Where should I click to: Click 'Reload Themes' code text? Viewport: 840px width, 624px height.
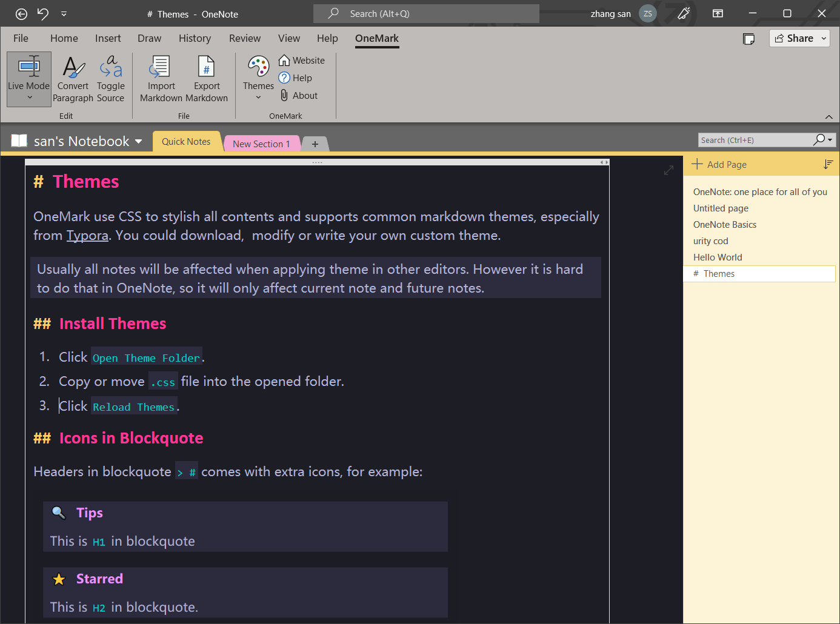point(133,407)
